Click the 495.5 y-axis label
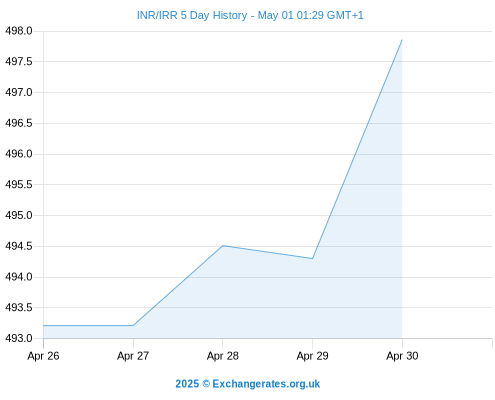 [19, 184]
